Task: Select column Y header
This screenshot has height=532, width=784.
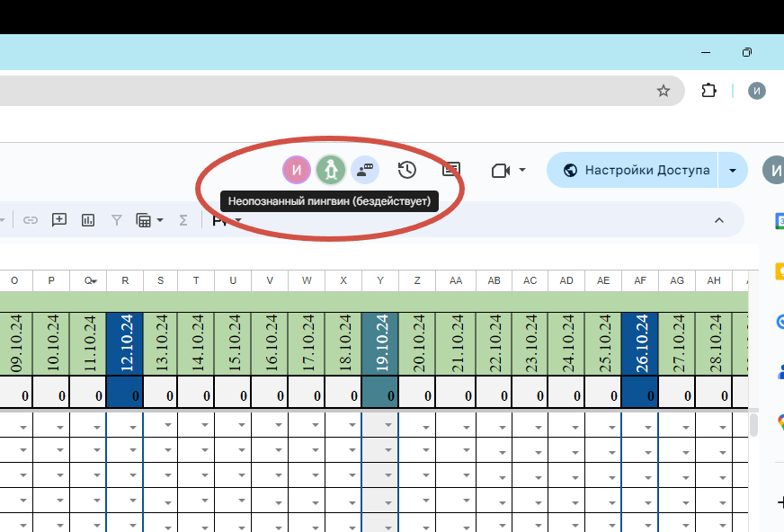Action: click(x=380, y=280)
